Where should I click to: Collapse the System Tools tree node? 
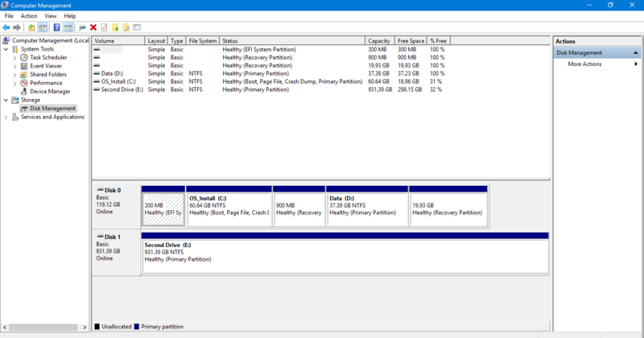6,49
